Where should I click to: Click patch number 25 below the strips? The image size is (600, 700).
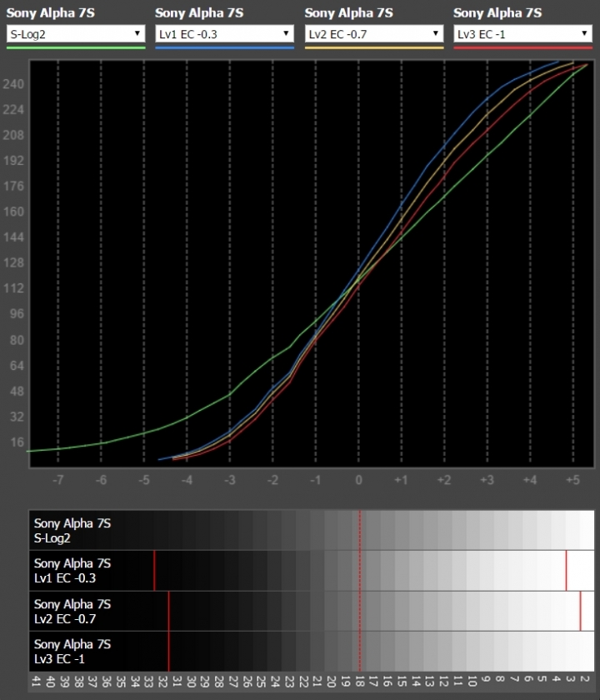pos(261,682)
